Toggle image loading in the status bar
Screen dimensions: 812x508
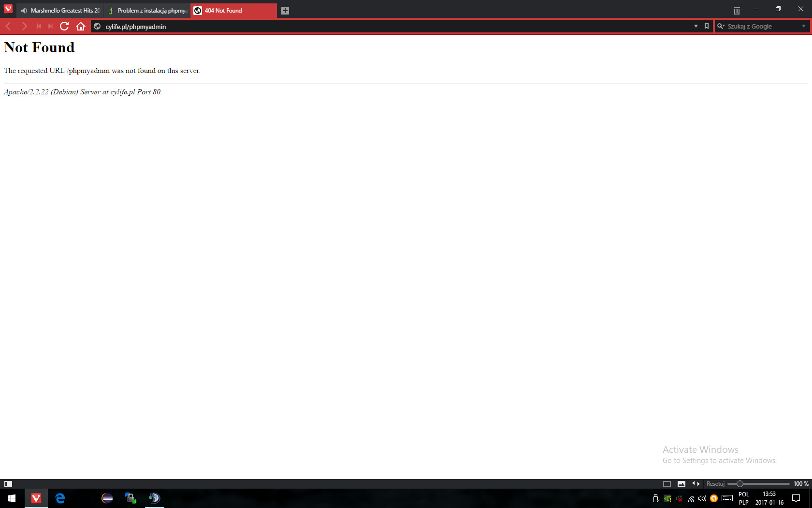pos(681,484)
